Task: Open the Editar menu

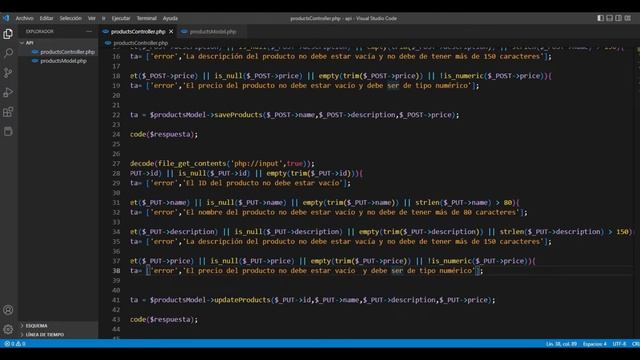Action: coord(46,18)
